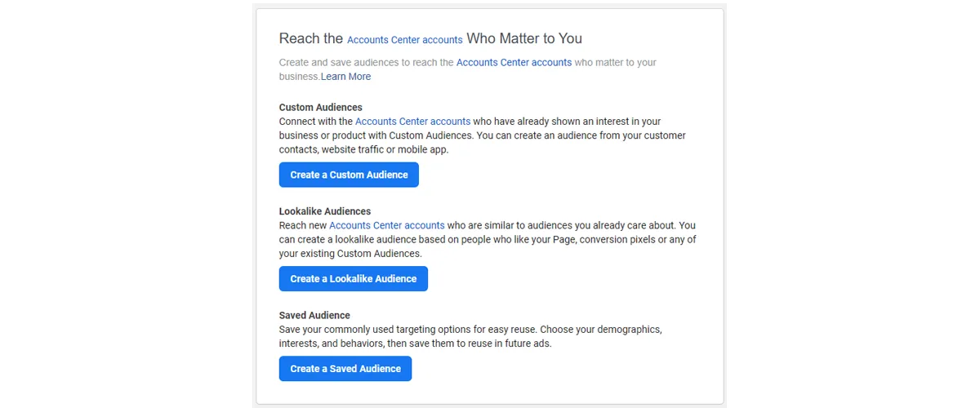The image size is (980, 408).
Task: Click text 'contacts, website traffic or mobile app.'
Action: 364,150
